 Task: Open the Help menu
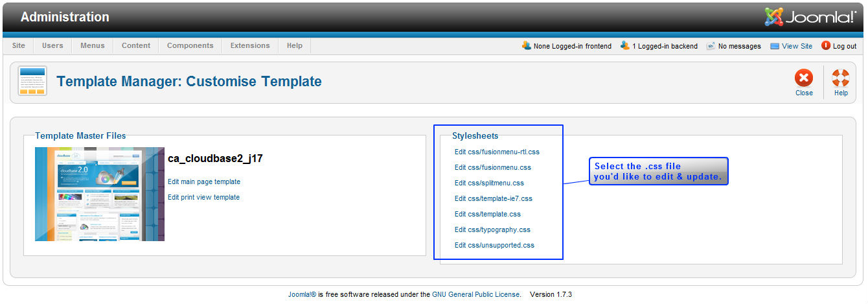295,45
